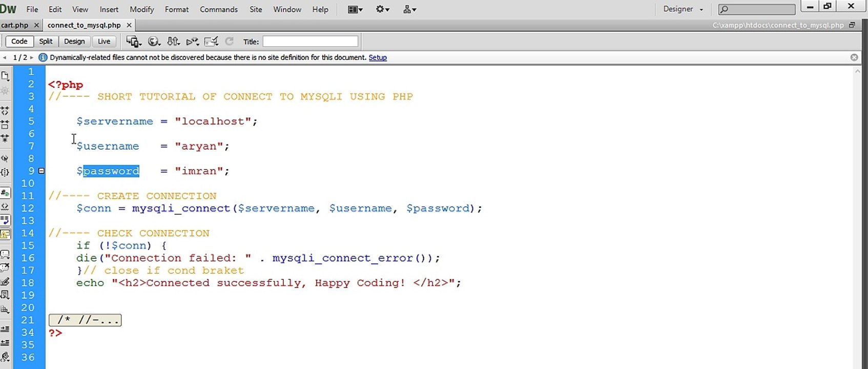This screenshot has height=369, width=868.
Task: Click the Outdent Code icon
Action: pos(5,342)
